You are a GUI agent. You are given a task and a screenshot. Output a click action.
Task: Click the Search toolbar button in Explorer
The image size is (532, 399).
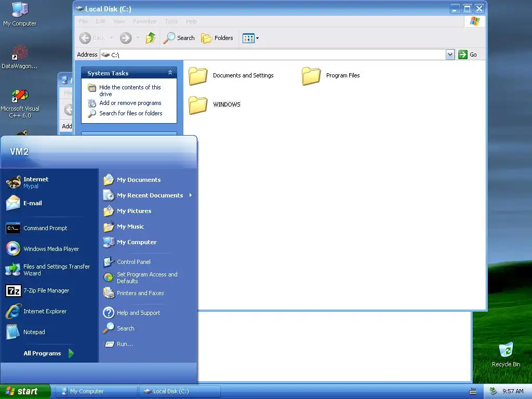(179, 37)
